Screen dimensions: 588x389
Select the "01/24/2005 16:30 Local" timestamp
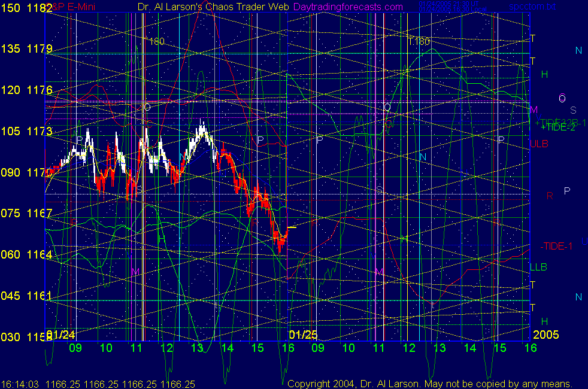tap(453, 9)
